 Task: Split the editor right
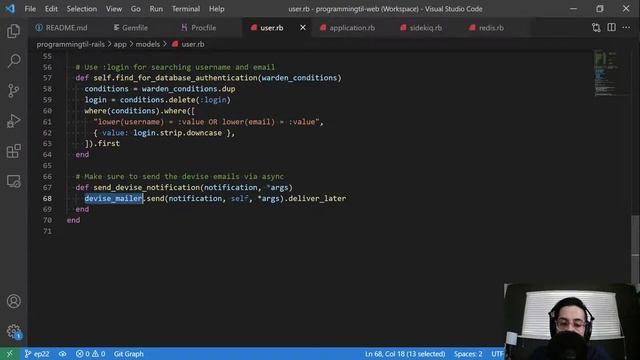(611, 27)
